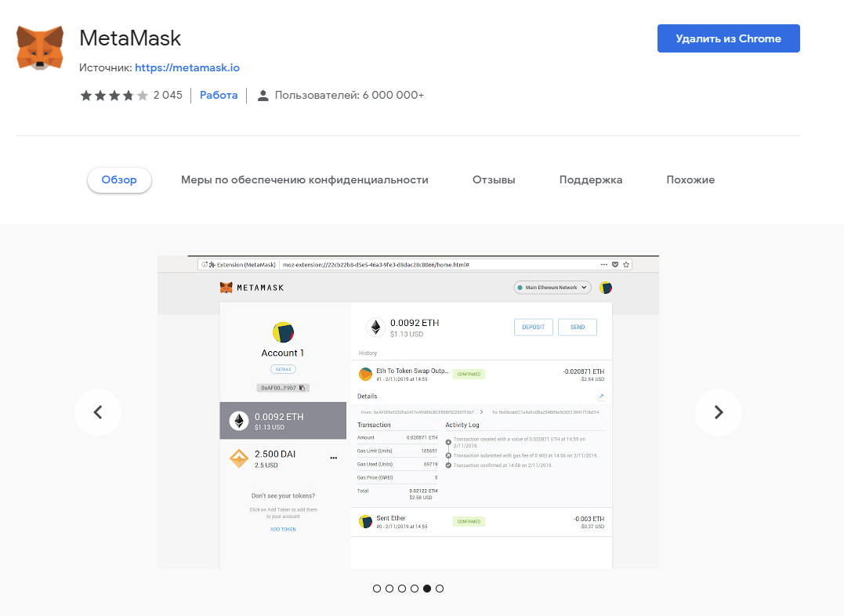The width and height of the screenshot is (844, 616).
Task: Click the users person icon
Action: 263,96
